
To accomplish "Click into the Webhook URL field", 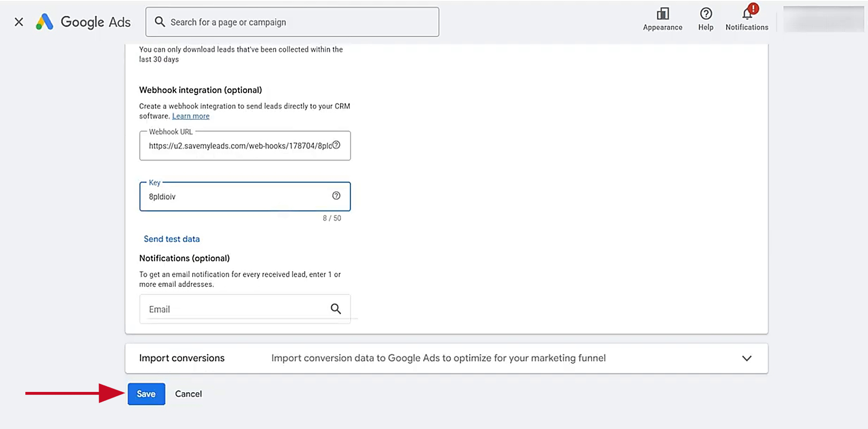I will coord(245,146).
